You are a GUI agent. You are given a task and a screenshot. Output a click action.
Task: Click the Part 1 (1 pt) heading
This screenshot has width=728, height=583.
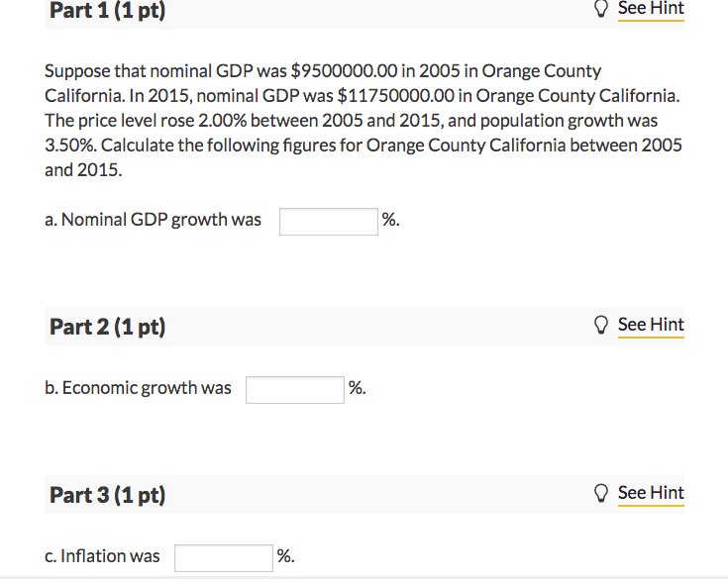[108, 10]
